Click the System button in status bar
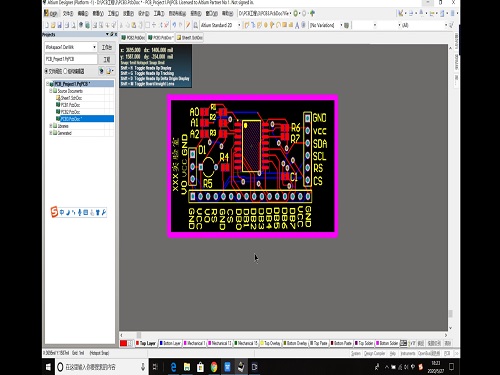This screenshot has height=375, width=500. tap(356, 353)
